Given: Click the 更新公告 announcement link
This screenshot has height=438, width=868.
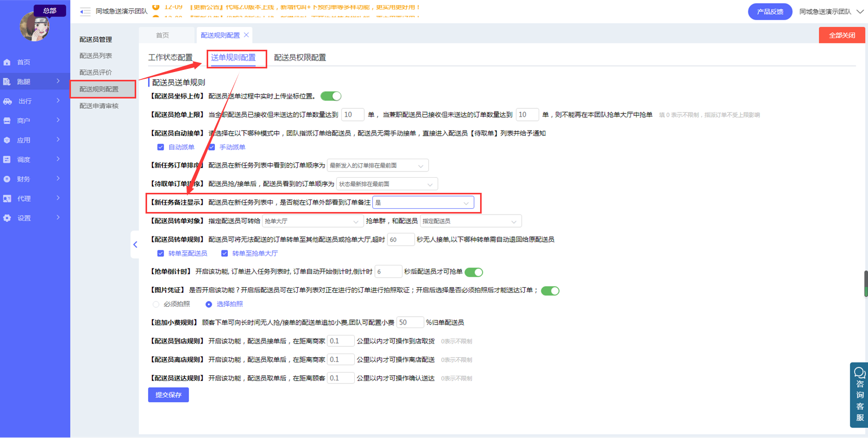Looking at the screenshot, I should point(306,7).
